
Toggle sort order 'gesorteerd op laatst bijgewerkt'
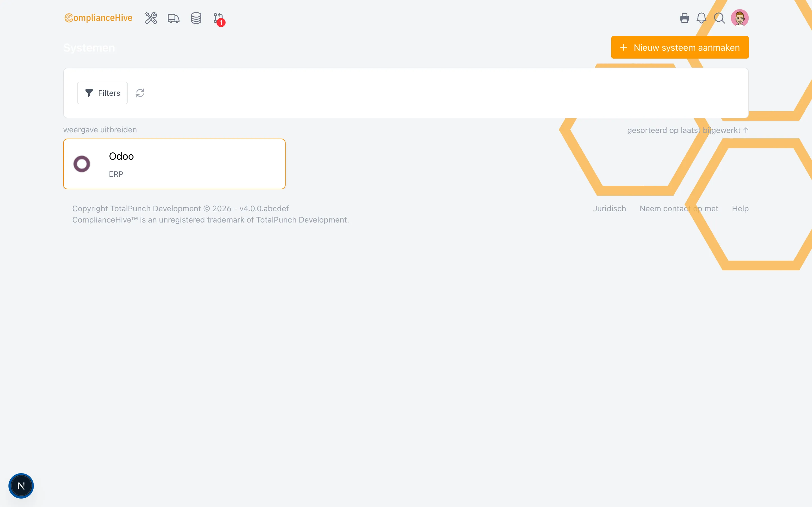tap(687, 130)
